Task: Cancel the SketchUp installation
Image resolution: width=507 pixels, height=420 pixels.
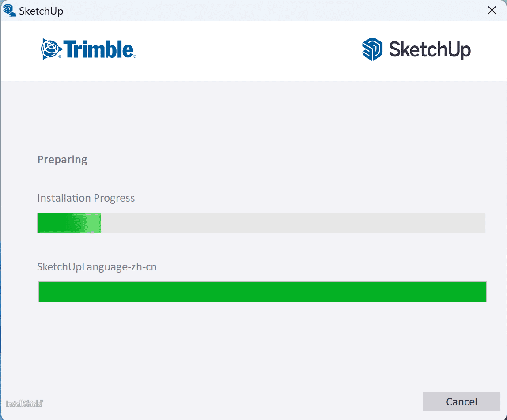Action: (461, 401)
